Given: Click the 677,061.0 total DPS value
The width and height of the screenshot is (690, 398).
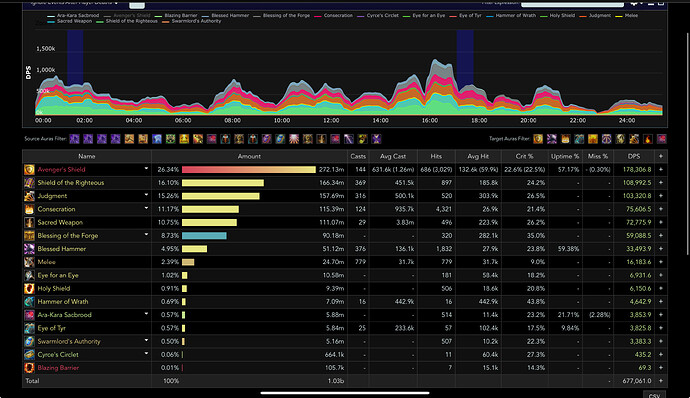Looking at the screenshot, I should click(637, 381).
